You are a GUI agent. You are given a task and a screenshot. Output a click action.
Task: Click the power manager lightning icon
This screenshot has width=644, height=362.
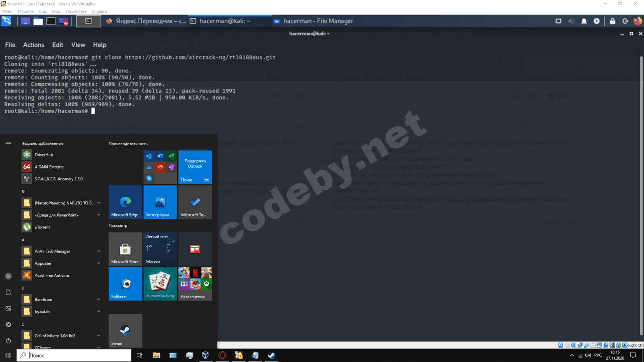coord(597,21)
